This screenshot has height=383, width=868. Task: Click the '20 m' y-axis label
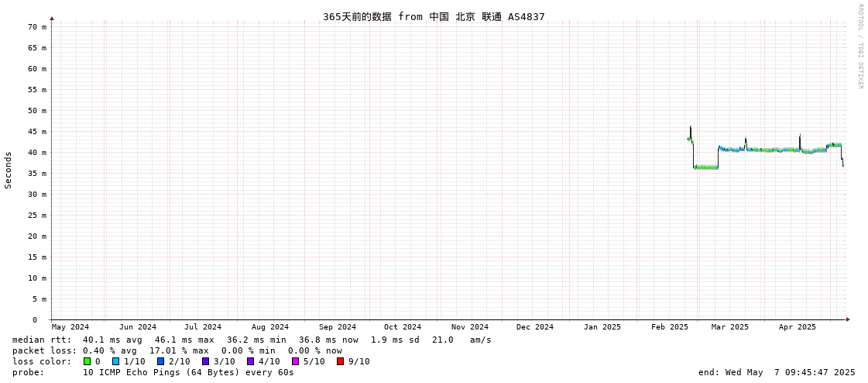pos(37,236)
